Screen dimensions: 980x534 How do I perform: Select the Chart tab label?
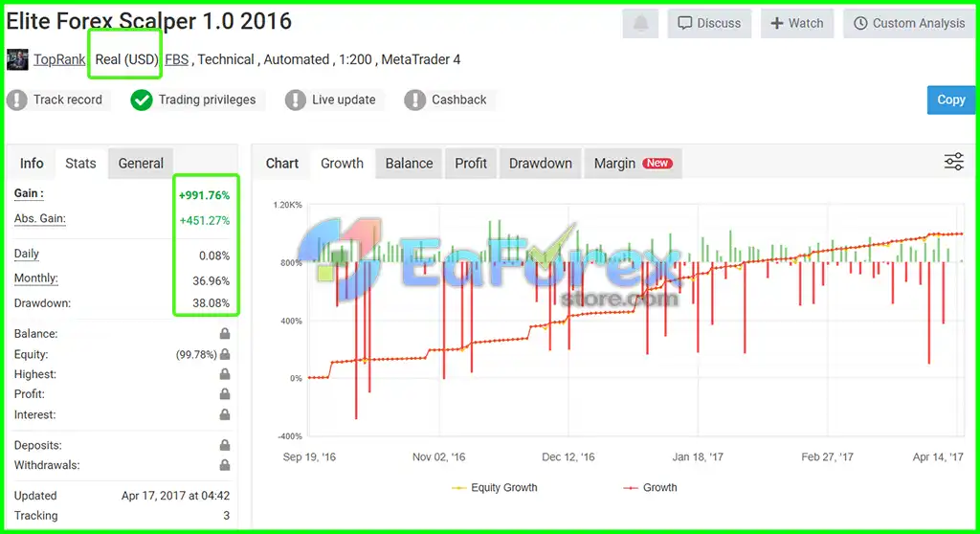282,164
